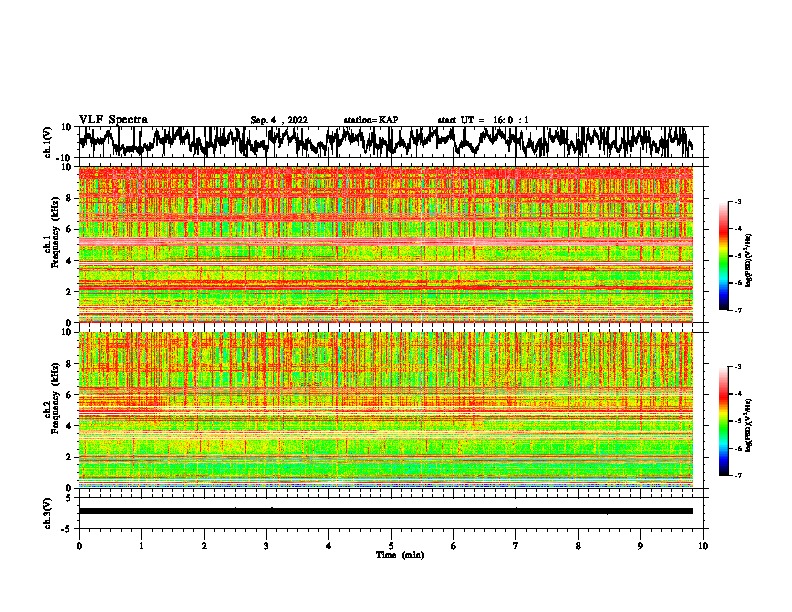
Task: Click the ch.2 spectrogram color scale bar
Action: (x=723, y=421)
